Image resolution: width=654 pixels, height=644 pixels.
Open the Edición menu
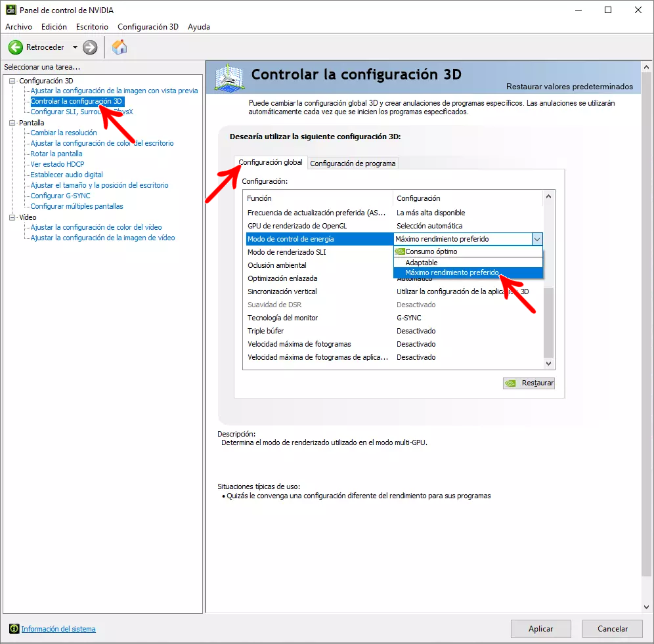coord(54,27)
